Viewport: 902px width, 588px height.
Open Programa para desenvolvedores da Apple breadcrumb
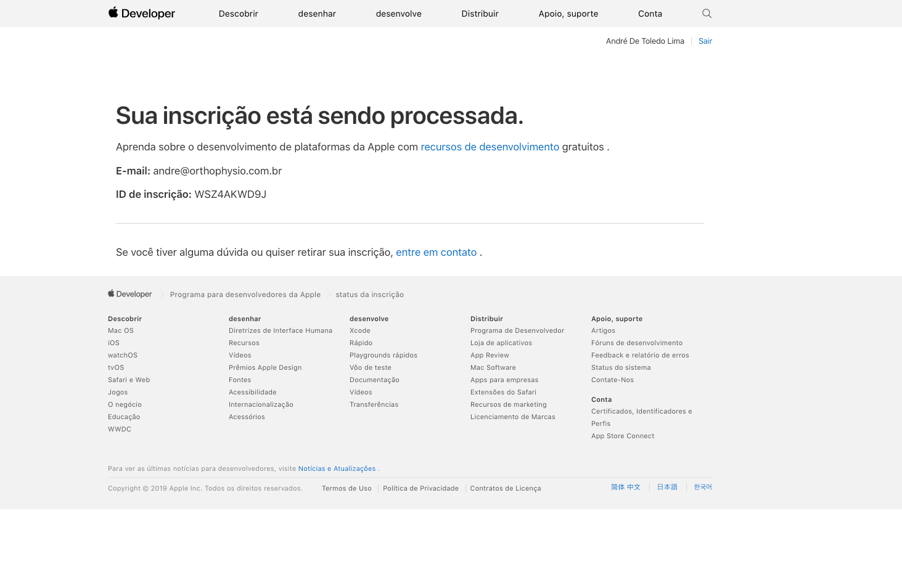245,295
